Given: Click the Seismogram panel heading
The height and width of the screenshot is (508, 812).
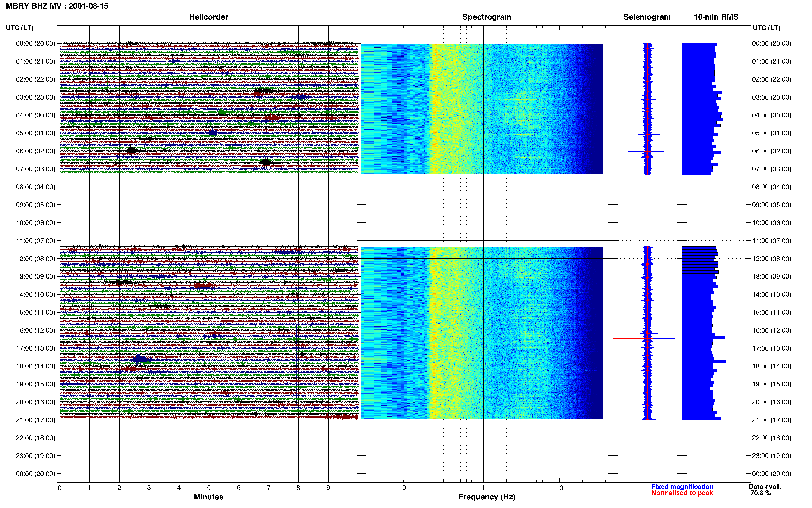Looking at the screenshot, I should point(647,17).
